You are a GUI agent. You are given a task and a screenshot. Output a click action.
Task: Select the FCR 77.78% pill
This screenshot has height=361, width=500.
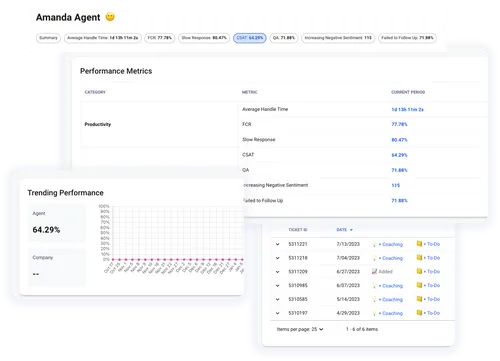(160, 38)
